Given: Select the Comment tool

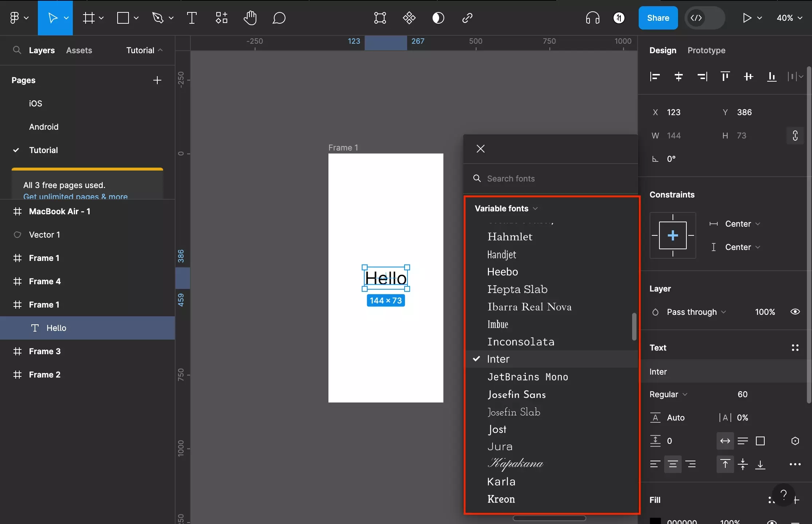Looking at the screenshot, I should click(x=279, y=17).
